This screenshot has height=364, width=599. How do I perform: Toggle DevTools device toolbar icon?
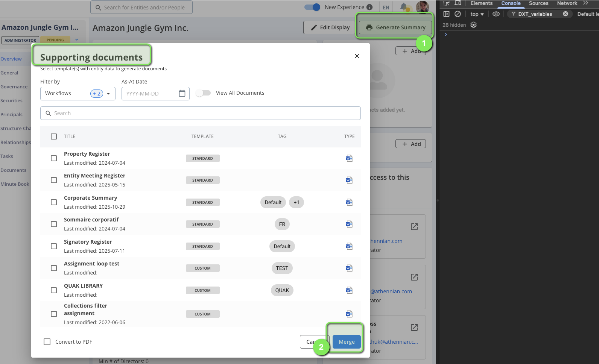click(458, 3)
